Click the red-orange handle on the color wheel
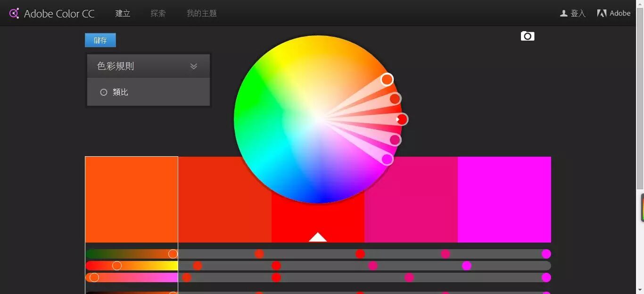Image resolution: width=644 pixels, height=294 pixels. click(x=395, y=99)
